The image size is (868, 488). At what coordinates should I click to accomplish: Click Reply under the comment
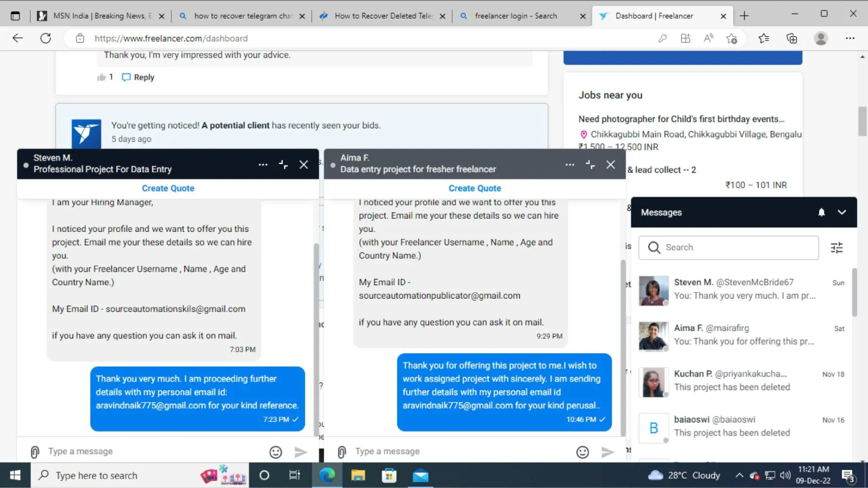138,77
